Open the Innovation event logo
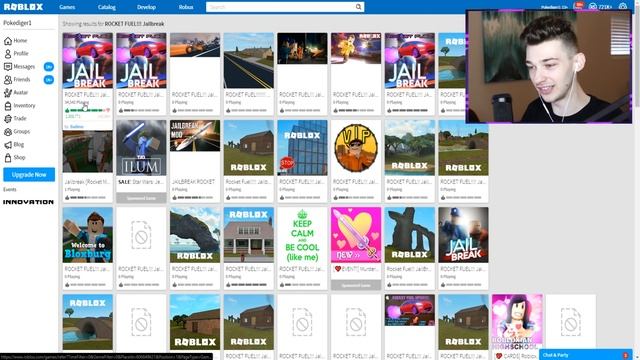Image resolution: width=640 pixels, height=360 pixels. point(29,202)
